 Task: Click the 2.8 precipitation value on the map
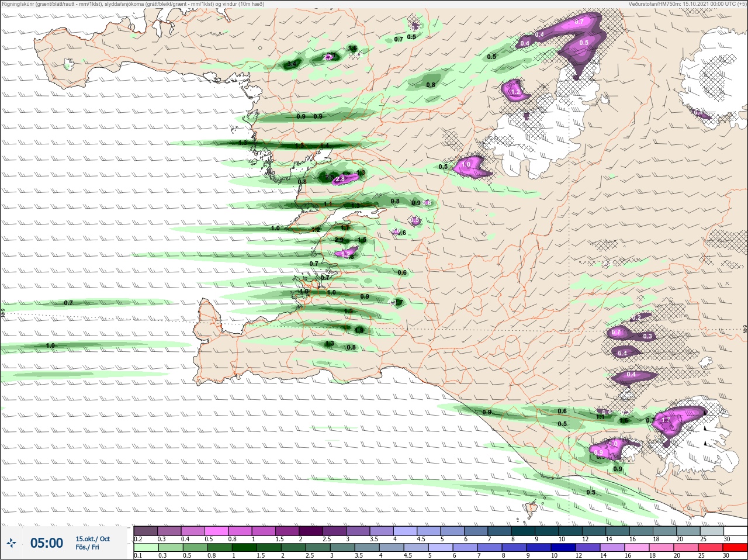(340, 179)
